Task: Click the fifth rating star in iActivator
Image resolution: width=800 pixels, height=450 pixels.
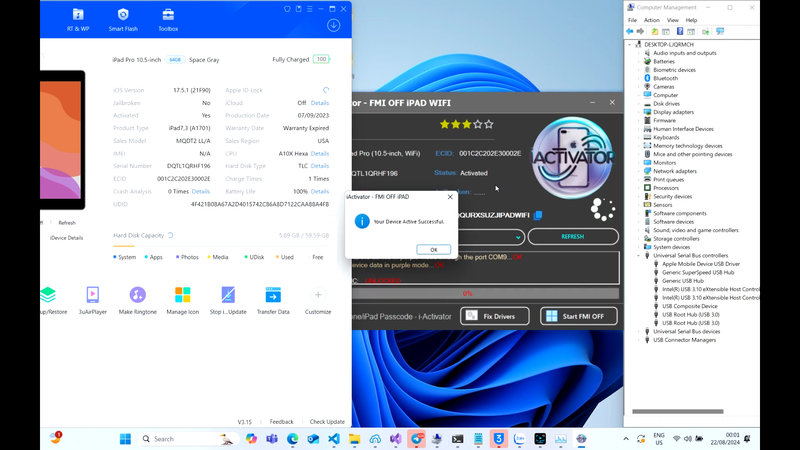Action: [489, 124]
